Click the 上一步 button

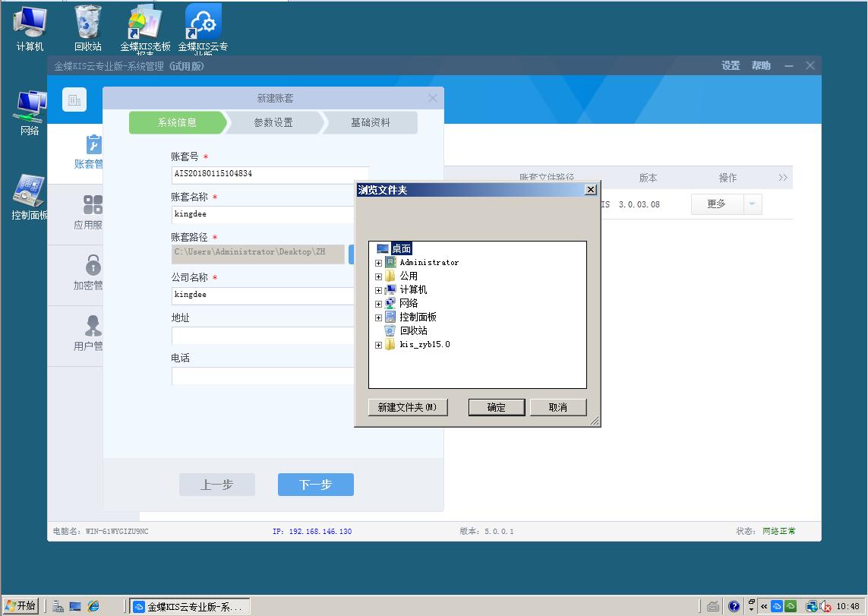click(217, 485)
